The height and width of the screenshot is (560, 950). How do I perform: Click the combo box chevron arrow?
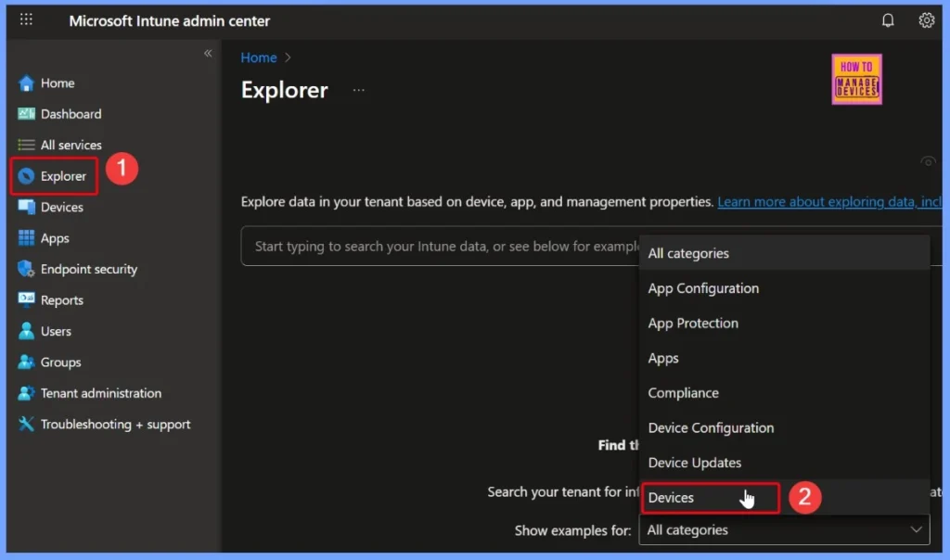pos(916,529)
